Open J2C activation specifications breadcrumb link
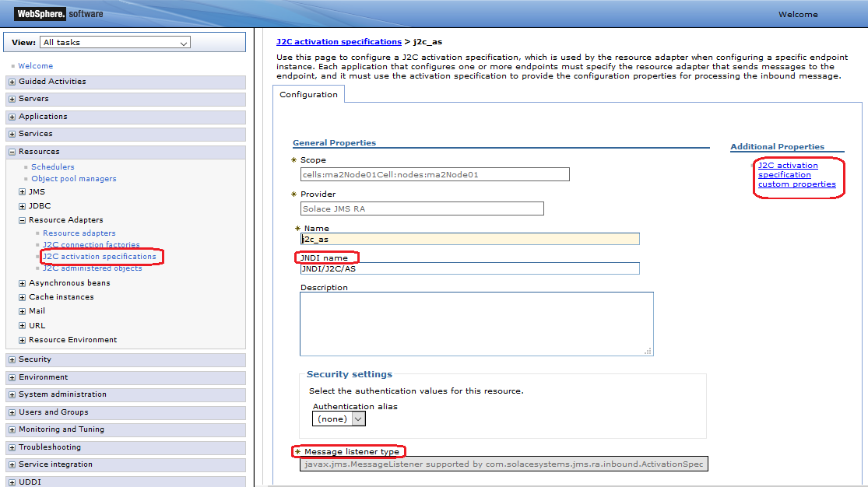868x487 pixels. 339,41
